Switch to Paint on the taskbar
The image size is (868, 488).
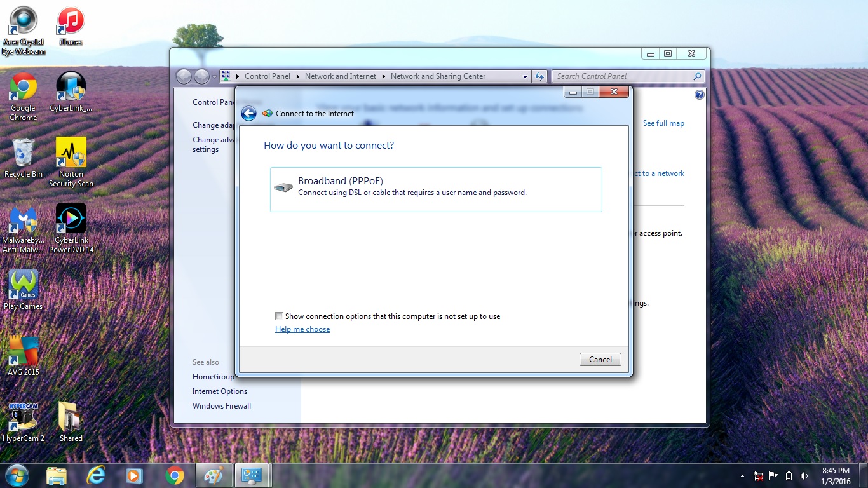tap(213, 475)
